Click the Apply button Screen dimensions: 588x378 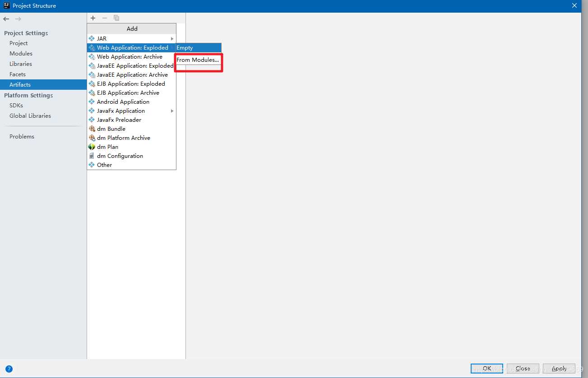click(559, 369)
